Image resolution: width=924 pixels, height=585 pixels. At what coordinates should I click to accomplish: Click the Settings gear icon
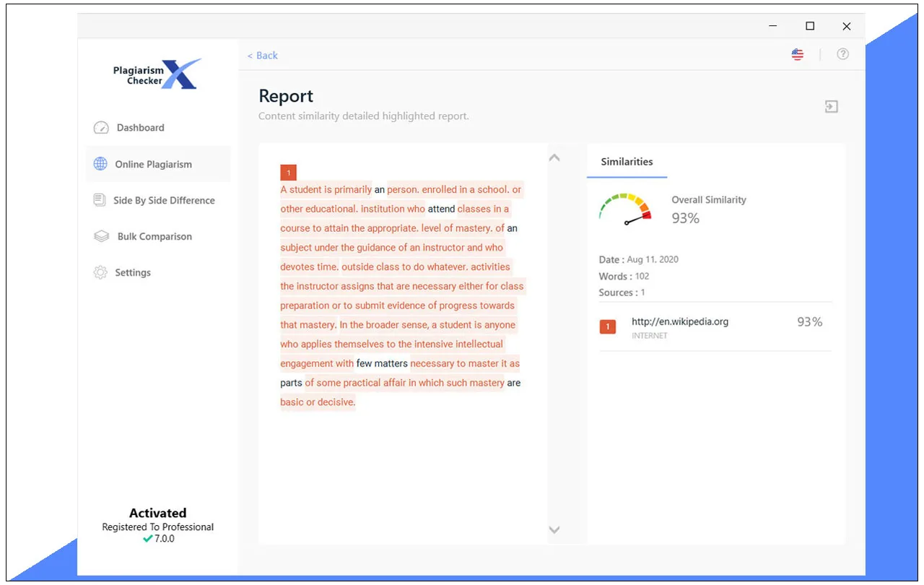click(x=100, y=272)
